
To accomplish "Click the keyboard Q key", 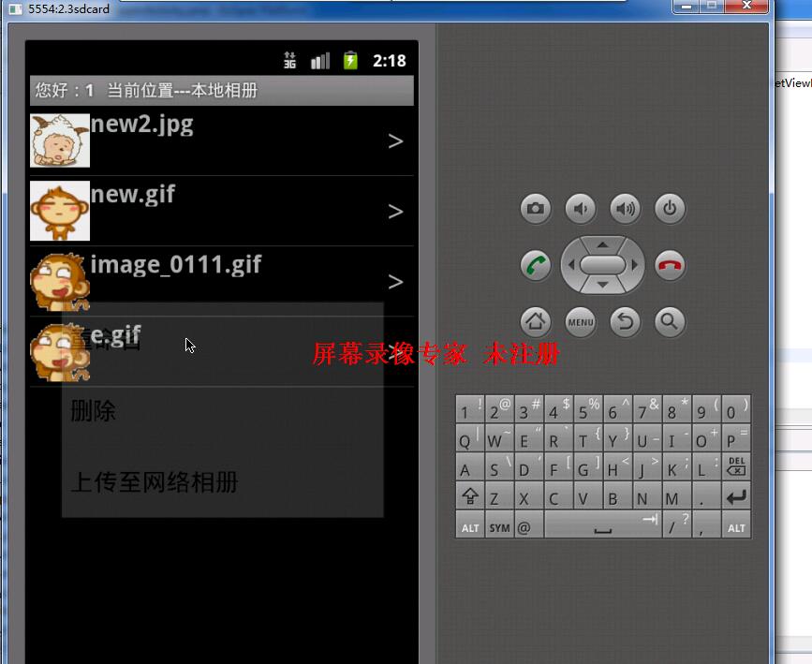I will pos(470,437).
